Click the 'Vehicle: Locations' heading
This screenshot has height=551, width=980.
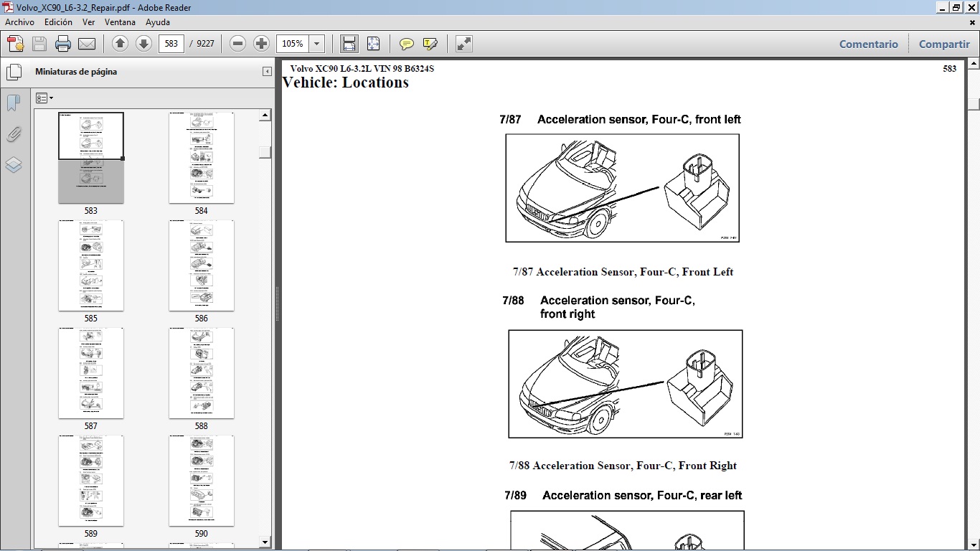click(x=346, y=83)
